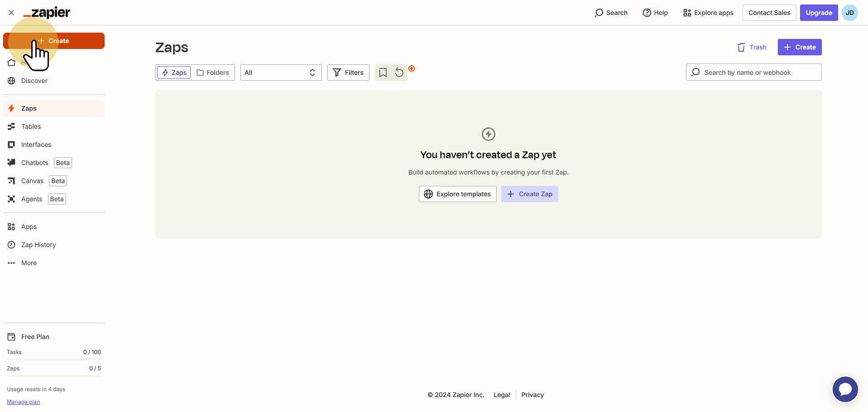The height and width of the screenshot is (412, 868).
Task: Open Search in the top bar
Action: tap(611, 13)
